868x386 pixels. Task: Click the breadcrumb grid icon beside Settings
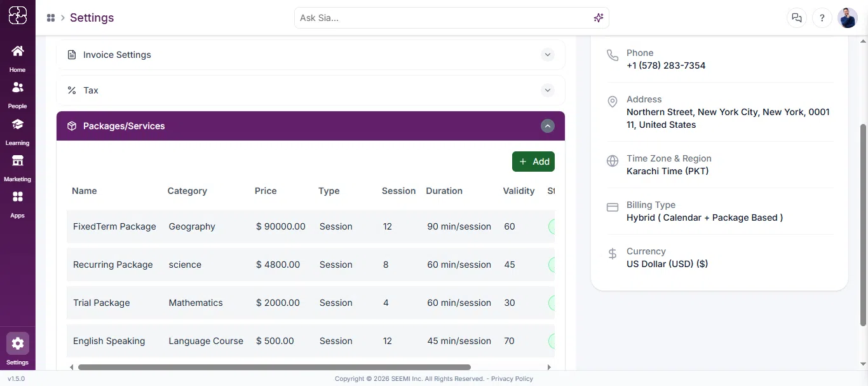(51, 18)
